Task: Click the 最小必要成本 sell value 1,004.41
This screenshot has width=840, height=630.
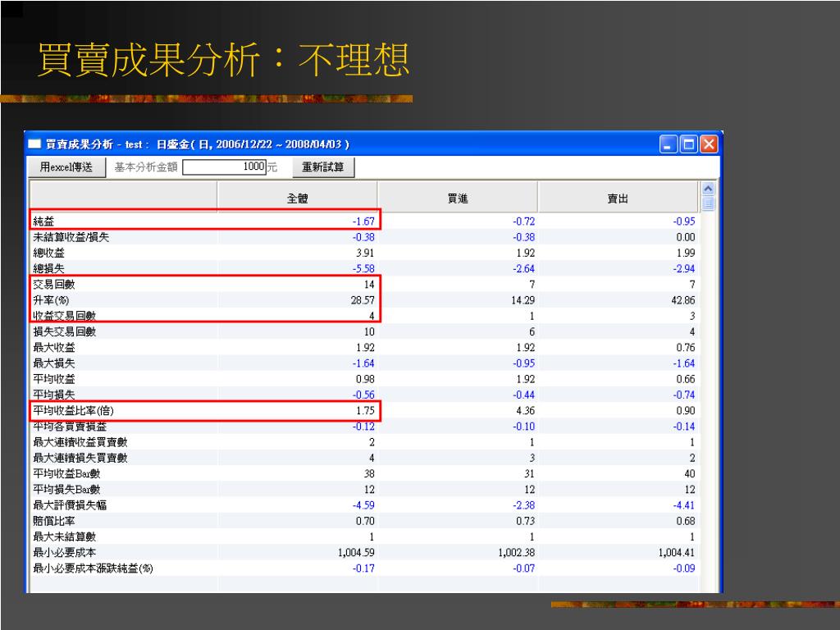Action: [677, 552]
